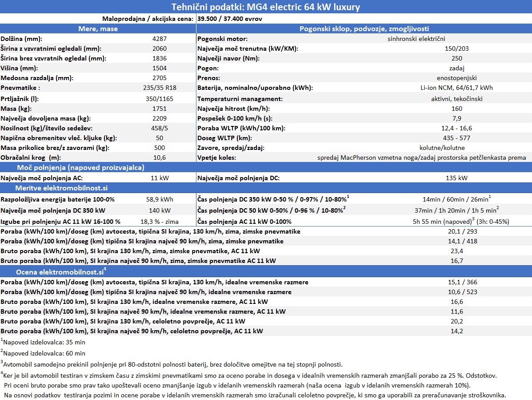
Task: Click the label 'Doseg WLTP (km):'
Action: tap(224, 138)
